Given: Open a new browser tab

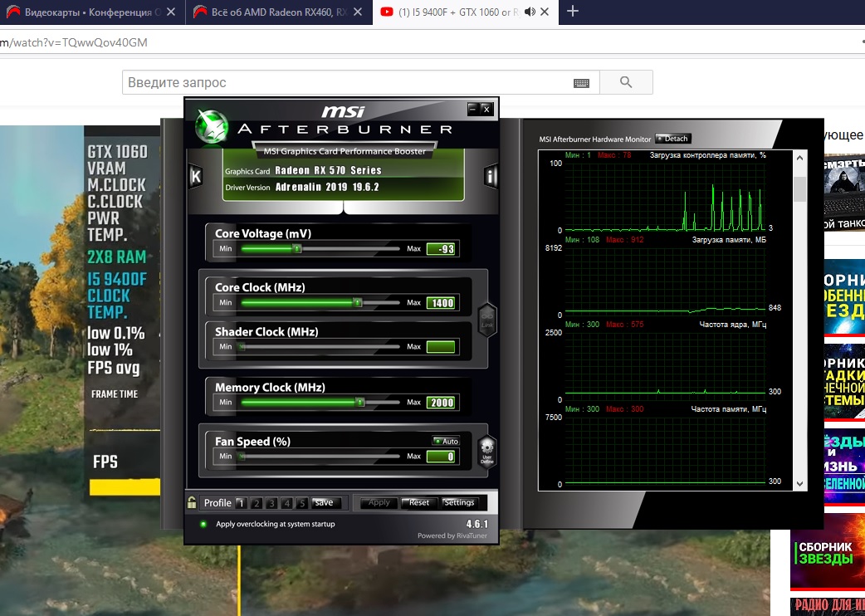Looking at the screenshot, I should 573,11.
